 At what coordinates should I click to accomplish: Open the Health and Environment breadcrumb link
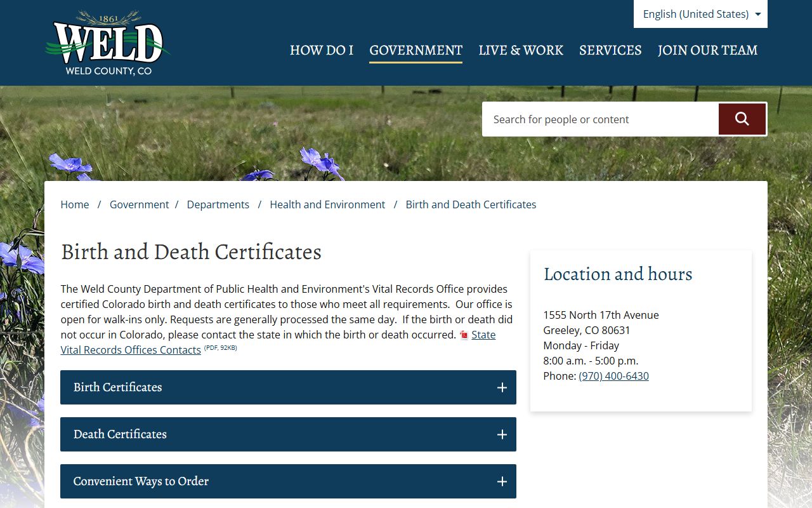tap(327, 204)
